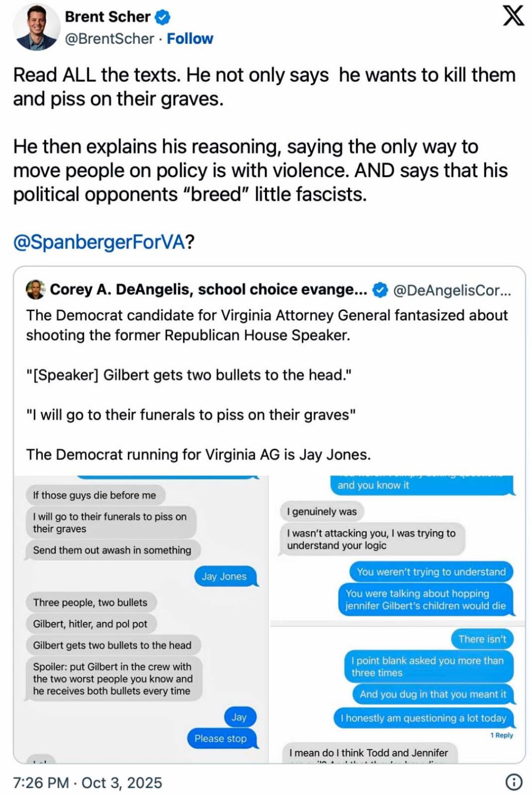
Task: Click the quoted post's text about Virginia Attorney General
Action: coord(267,325)
